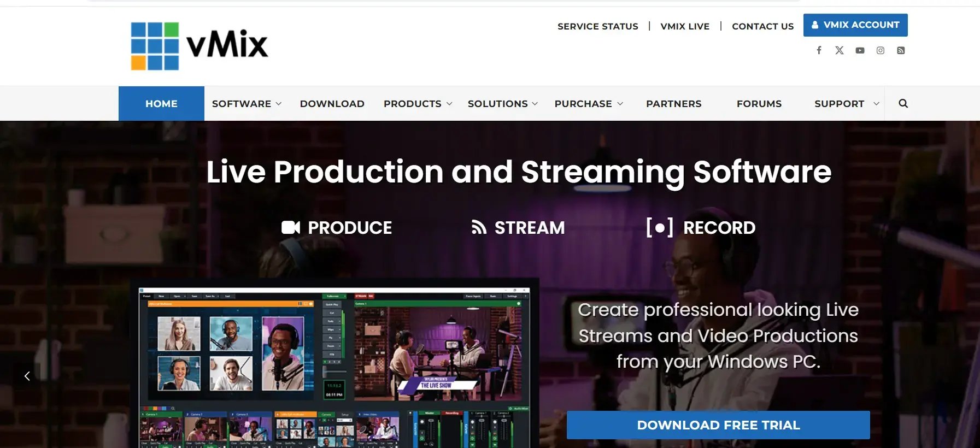This screenshot has width=980, height=448.
Task: Click the Live Production and Streaming Software headline
Action: [519, 172]
